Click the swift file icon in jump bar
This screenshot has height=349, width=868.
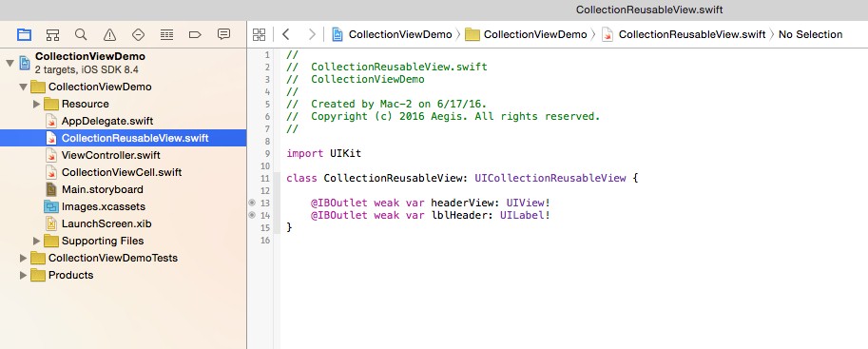pos(608,34)
